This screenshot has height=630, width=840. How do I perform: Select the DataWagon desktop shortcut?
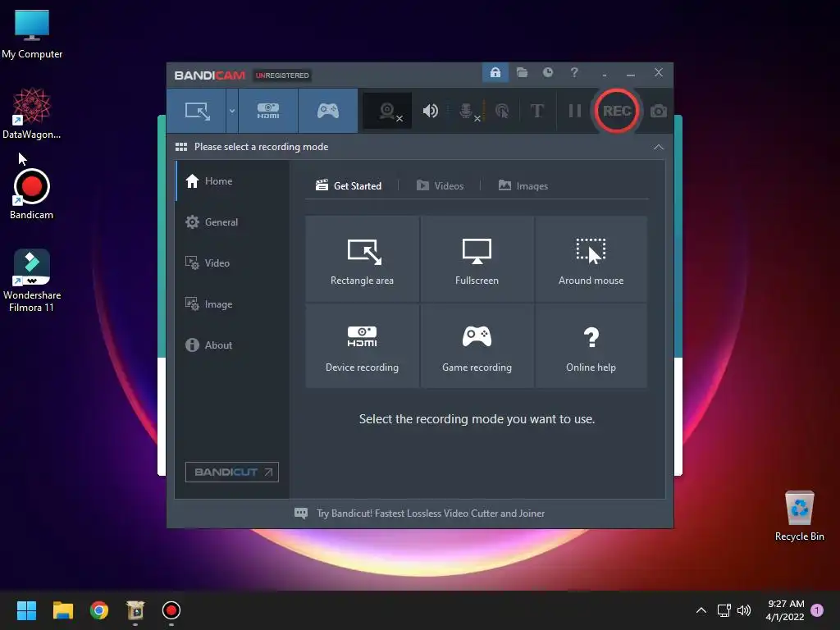point(32,113)
